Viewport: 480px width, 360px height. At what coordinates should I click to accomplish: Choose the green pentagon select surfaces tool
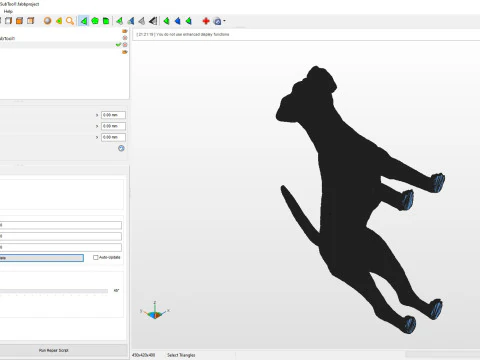point(95,21)
